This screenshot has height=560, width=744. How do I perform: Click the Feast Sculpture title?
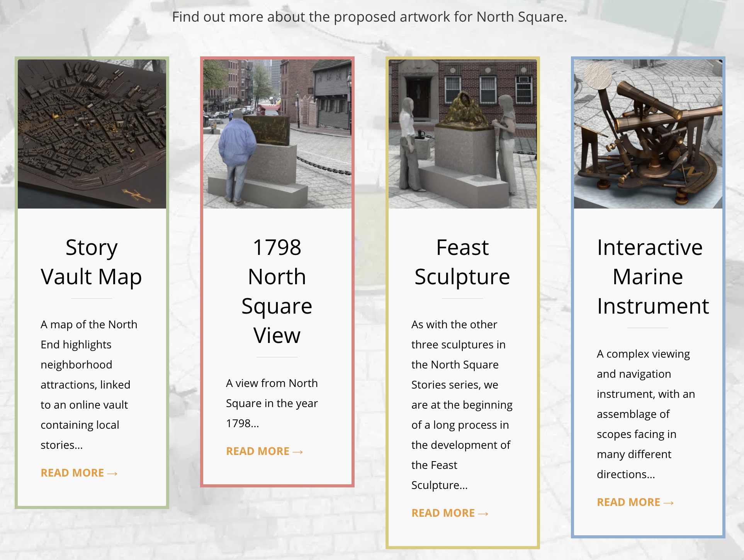point(462,262)
